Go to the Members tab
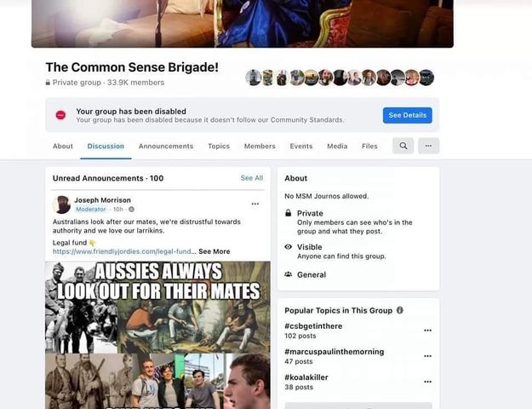 [x=260, y=146]
